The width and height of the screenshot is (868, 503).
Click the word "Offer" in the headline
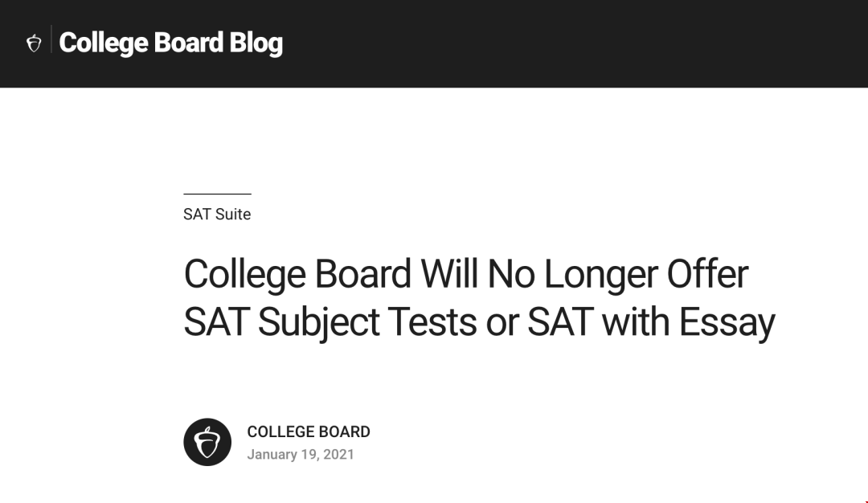(707, 274)
